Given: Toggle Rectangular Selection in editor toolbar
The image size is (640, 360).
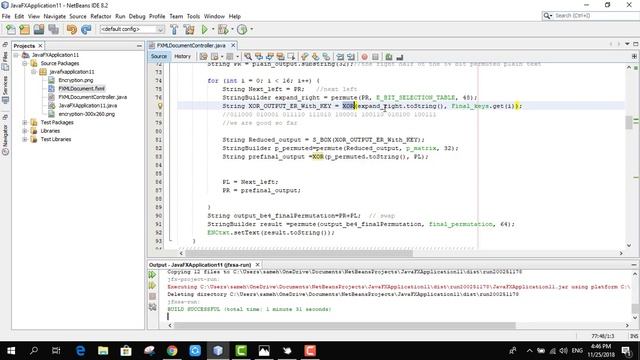Looking at the screenshot, I should click(x=291, y=57).
